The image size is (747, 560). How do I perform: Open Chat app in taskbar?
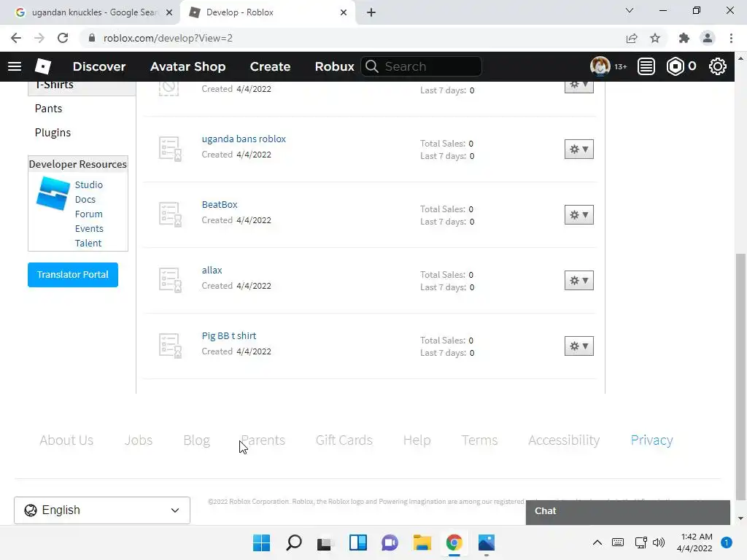pyautogui.click(x=390, y=542)
